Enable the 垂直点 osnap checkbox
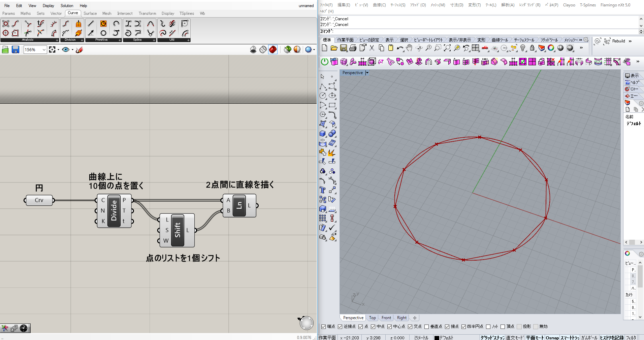Screen dimensions: 644x340 tap(426, 327)
